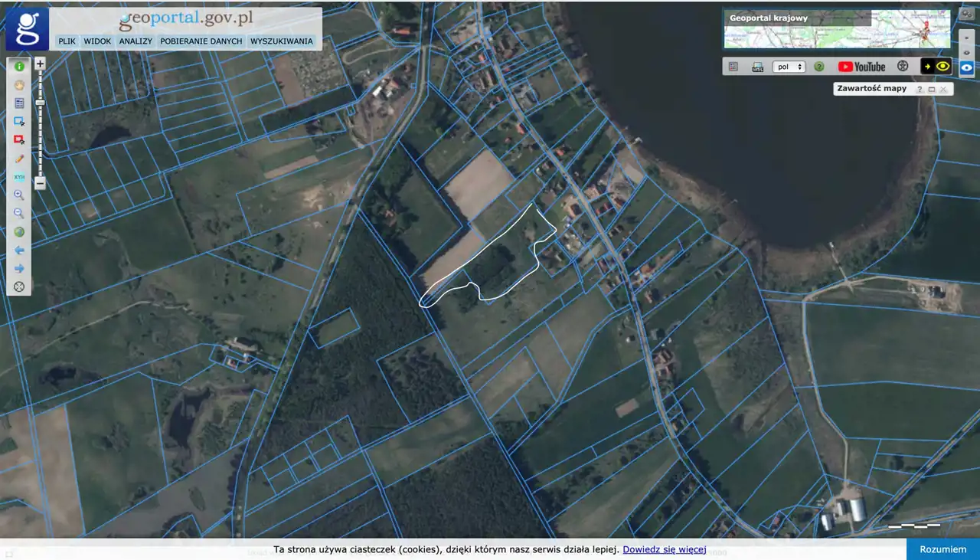Click the magnifier zoom-in tool
This screenshot has height=560, width=980.
(19, 195)
